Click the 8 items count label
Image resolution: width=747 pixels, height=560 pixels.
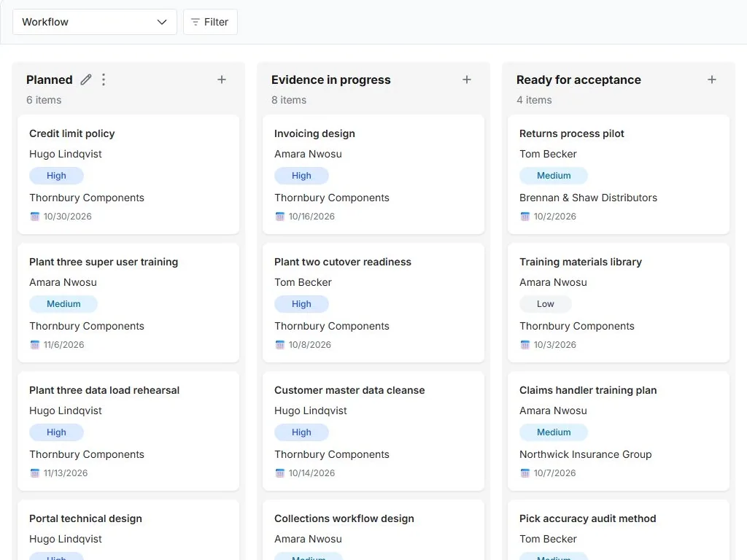(289, 100)
